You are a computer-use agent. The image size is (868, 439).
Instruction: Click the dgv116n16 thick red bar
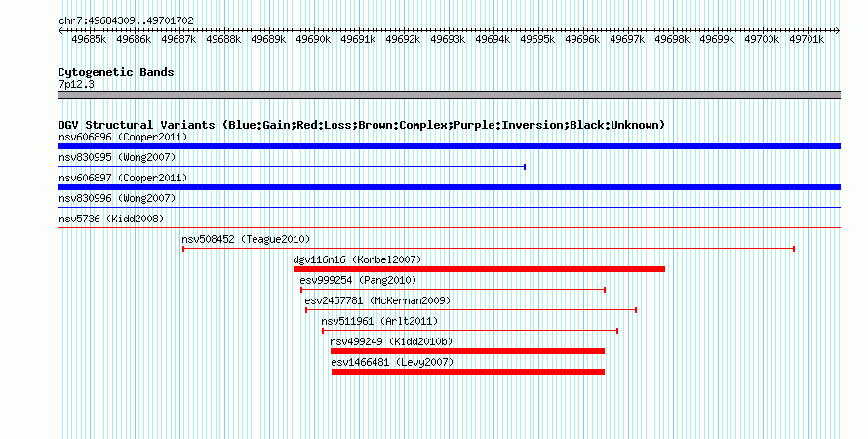pyautogui.click(x=480, y=269)
